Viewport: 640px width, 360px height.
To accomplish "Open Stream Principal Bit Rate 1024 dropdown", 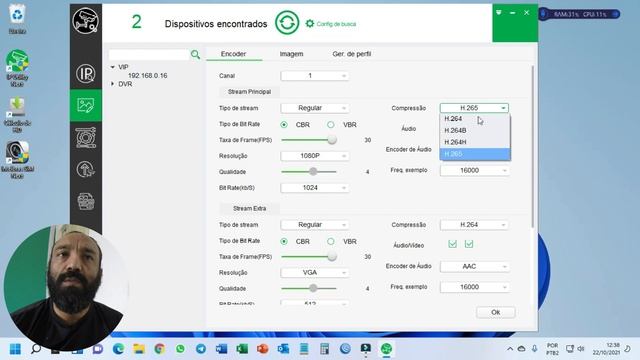I will coord(315,187).
